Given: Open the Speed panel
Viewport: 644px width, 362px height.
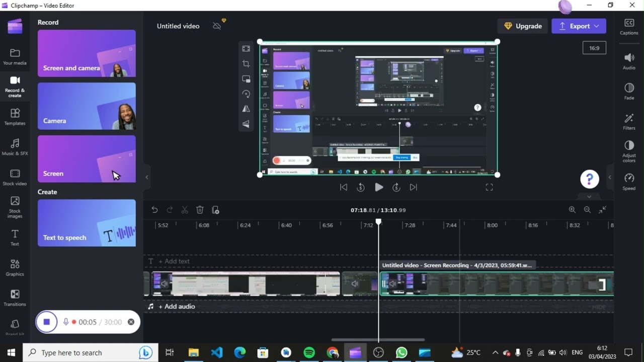Looking at the screenshot, I should 629,182.
